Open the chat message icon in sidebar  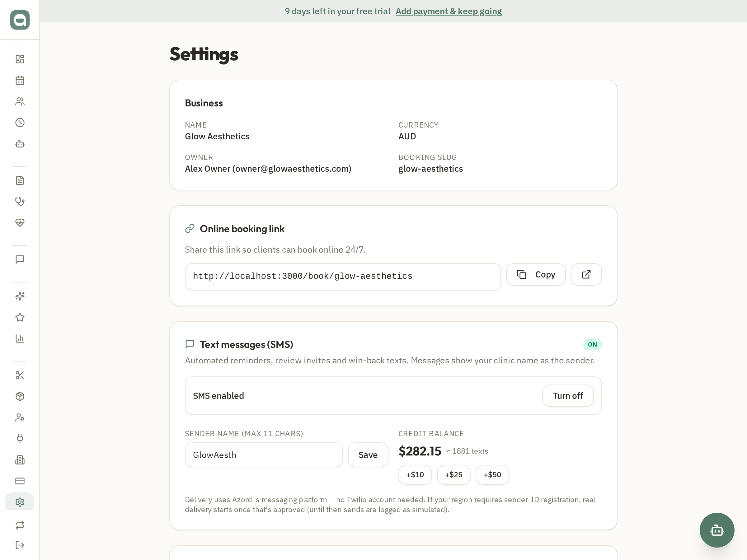(20, 259)
